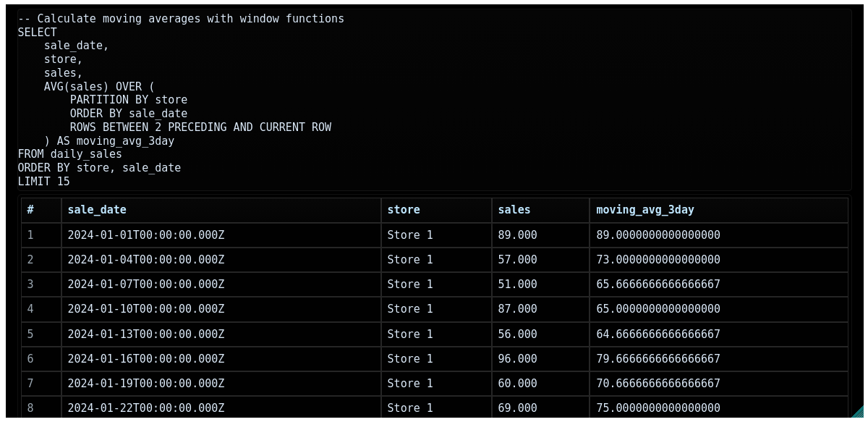Image resolution: width=868 pixels, height=422 pixels.
Task: Select the 2024-01-01T00:00:00.000Z date cell
Action: click(x=221, y=235)
